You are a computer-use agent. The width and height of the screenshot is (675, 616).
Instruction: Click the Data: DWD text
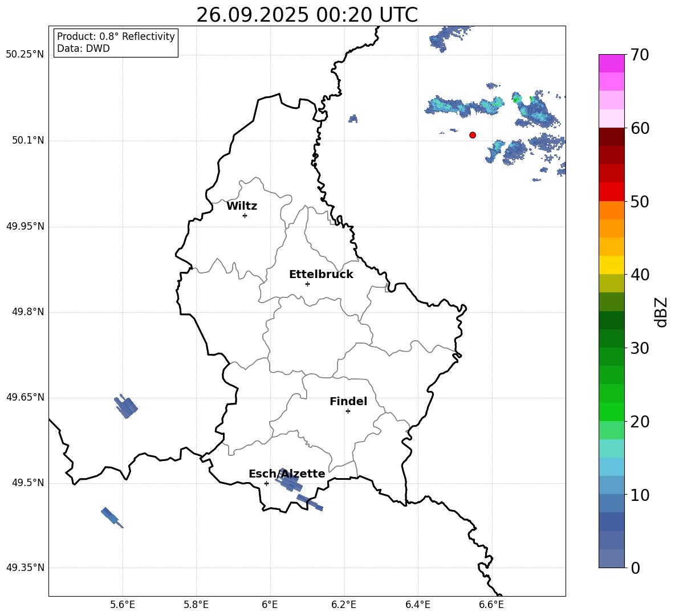tap(83, 48)
